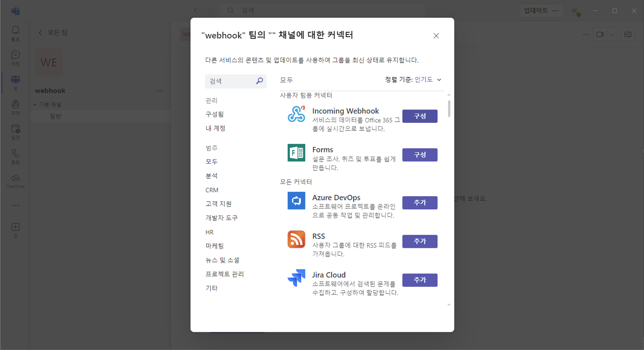Click the Incoming Webhook connector icon
The width and height of the screenshot is (644, 350).
296,114
